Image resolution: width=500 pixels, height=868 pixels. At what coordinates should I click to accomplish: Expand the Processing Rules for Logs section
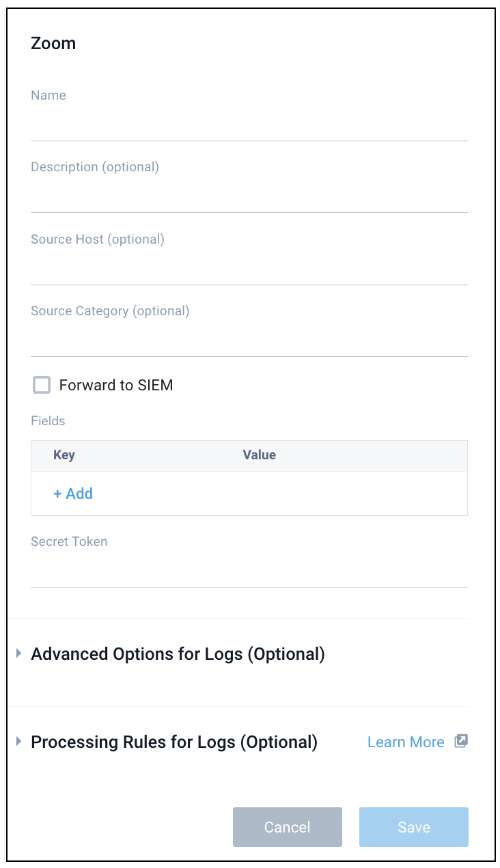[173, 742]
